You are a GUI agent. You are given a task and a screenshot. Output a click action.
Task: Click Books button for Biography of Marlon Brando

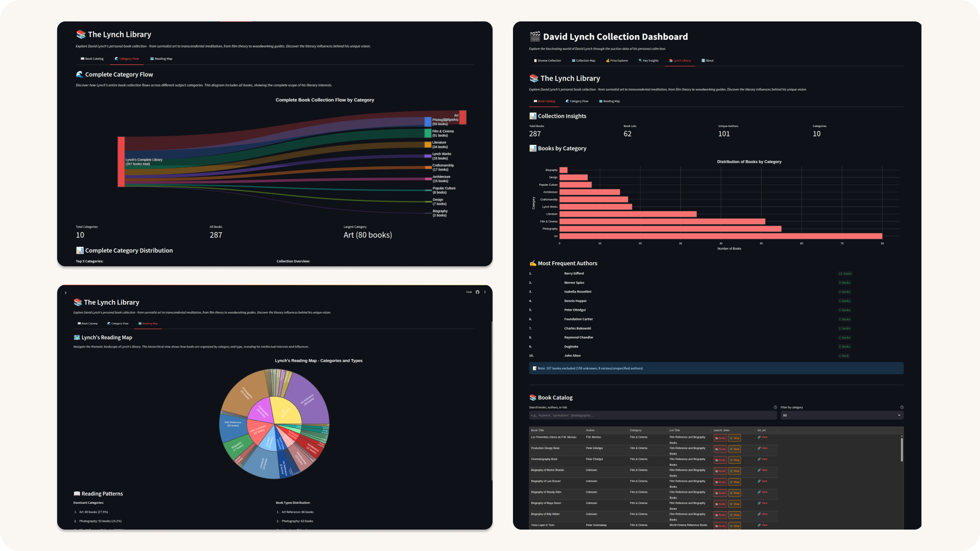pos(720,471)
